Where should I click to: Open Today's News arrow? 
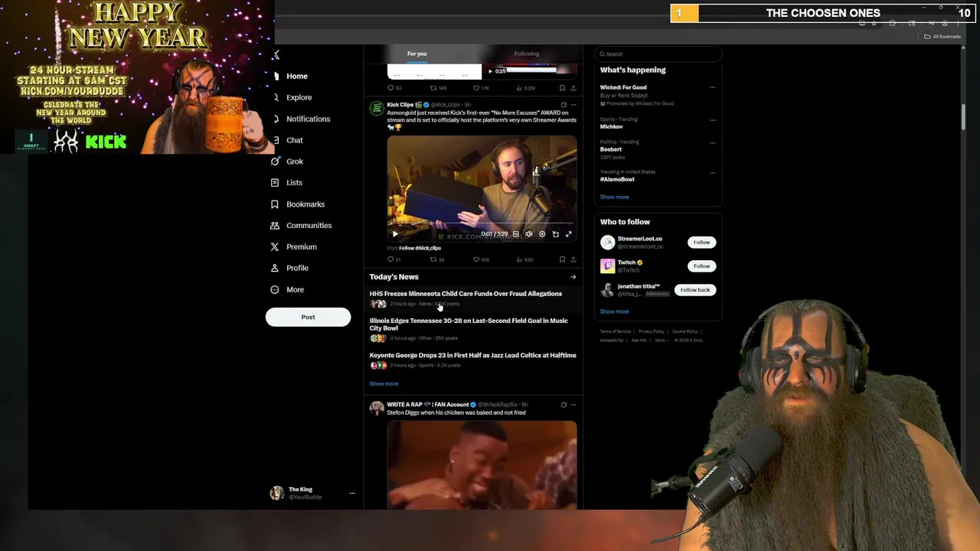pos(573,277)
